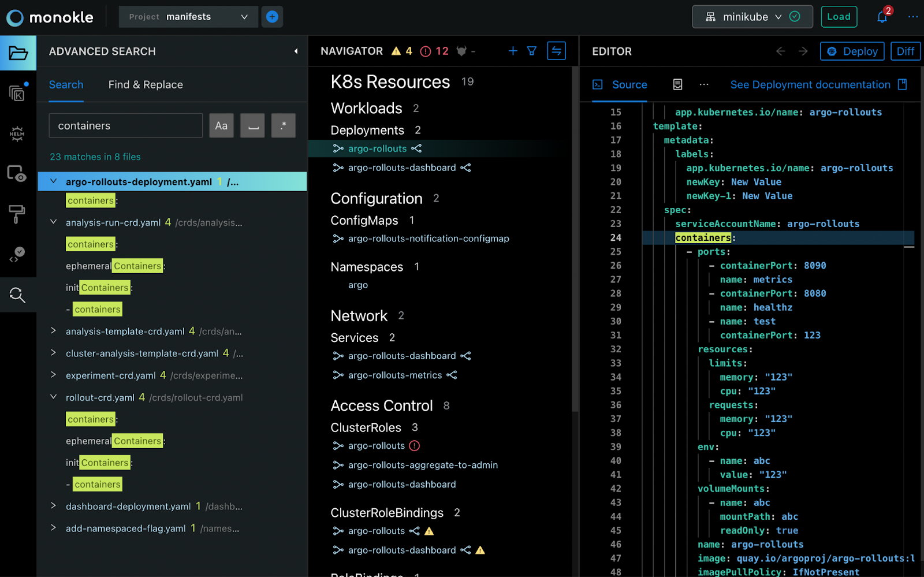Open the Kustomize pane icon in sidebar

click(x=17, y=93)
